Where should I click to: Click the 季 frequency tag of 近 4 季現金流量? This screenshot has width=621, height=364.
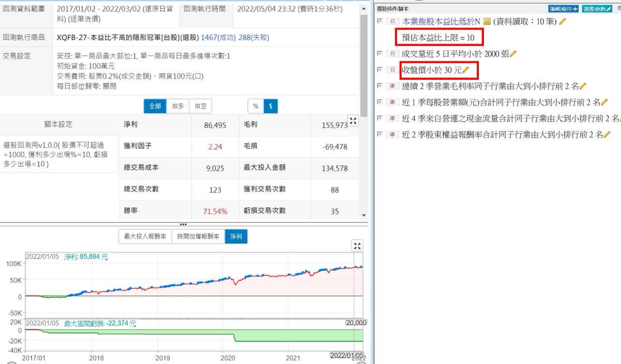pos(392,118)
